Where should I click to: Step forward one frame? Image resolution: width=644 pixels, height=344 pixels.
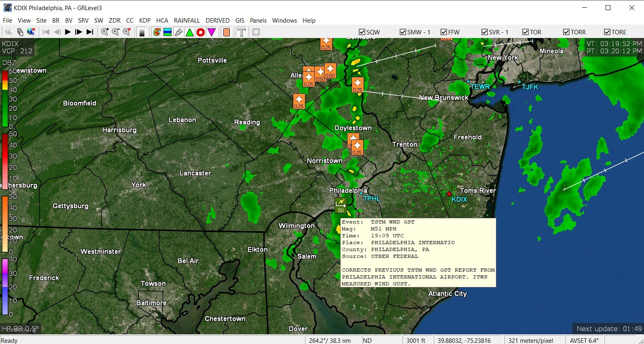[x=79, y=32]
